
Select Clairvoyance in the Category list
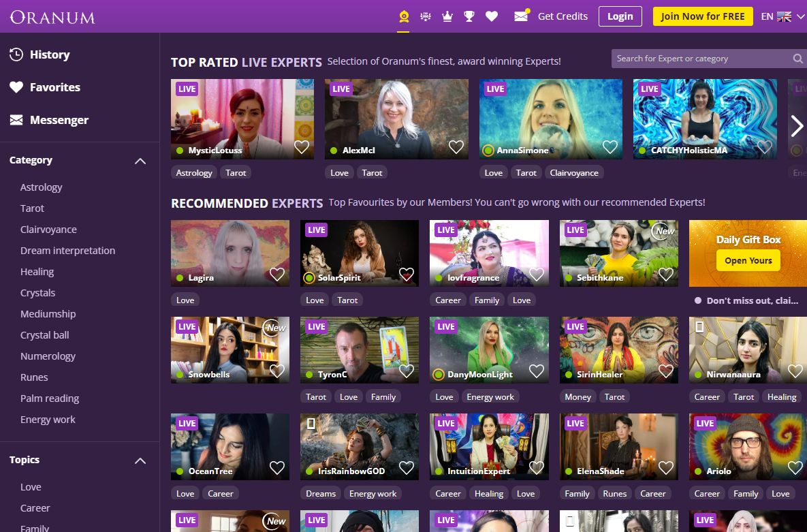tap(48, 230)
